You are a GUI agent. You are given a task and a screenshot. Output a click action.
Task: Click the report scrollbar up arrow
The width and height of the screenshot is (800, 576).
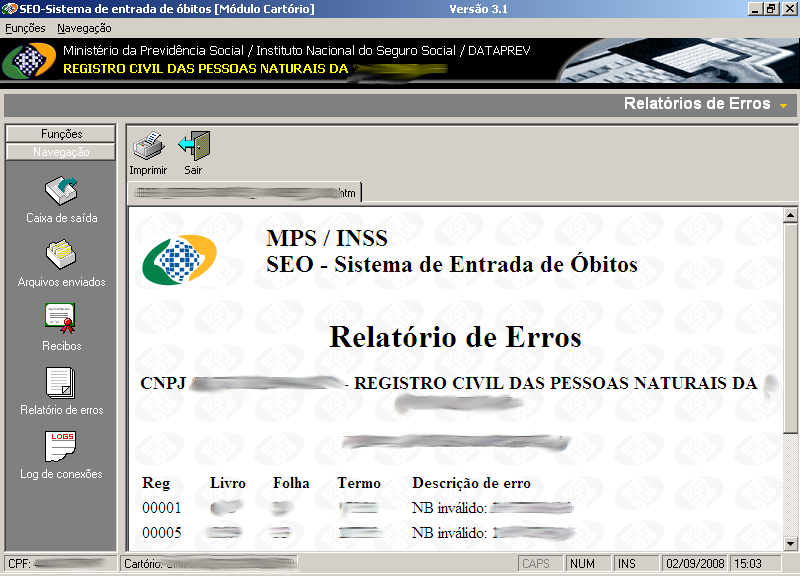point(790,215)
